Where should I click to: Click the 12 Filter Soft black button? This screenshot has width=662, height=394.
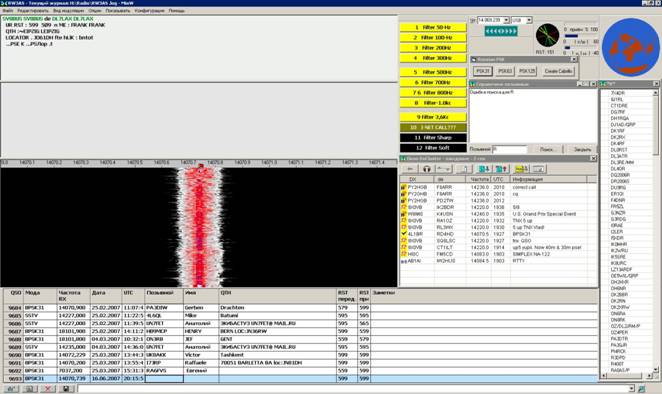pyautogui.click(x=433, y=148)
